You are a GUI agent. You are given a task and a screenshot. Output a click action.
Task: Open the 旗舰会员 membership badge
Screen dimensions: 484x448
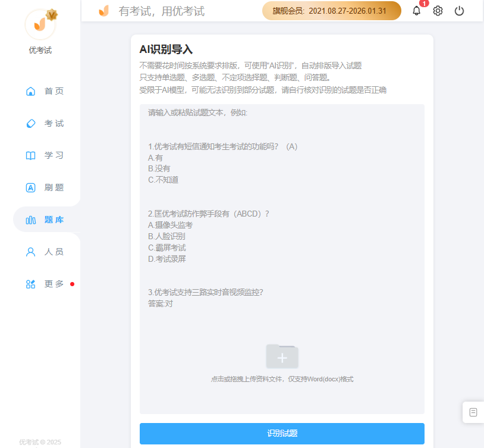coord(331,11)
